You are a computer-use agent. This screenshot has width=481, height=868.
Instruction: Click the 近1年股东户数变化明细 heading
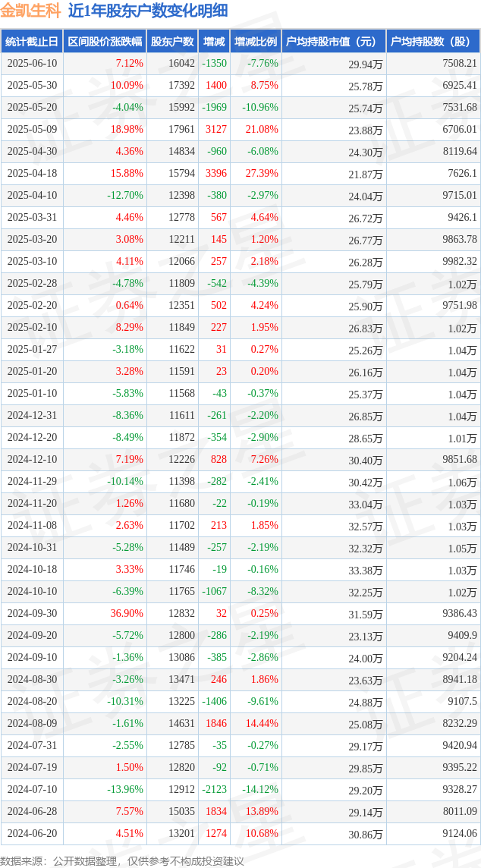coord(147,11)
